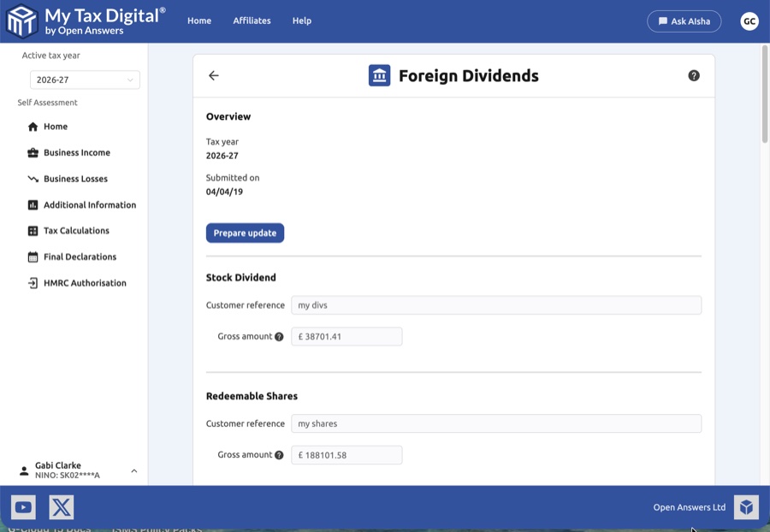Click the Open Answers cube icon bottom right
This screenshot has height=532, width=770.
point(745,506)
